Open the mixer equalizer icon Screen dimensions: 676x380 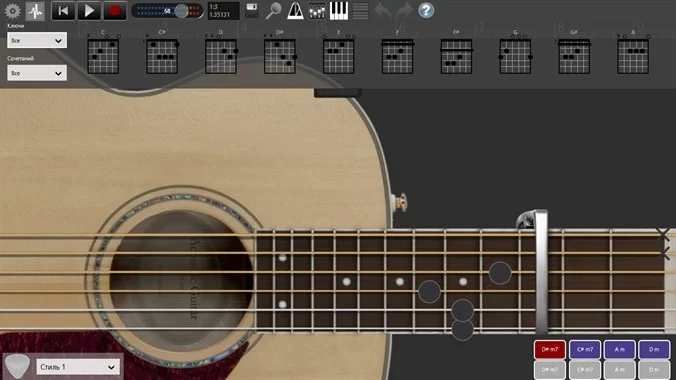coord(317,11)
